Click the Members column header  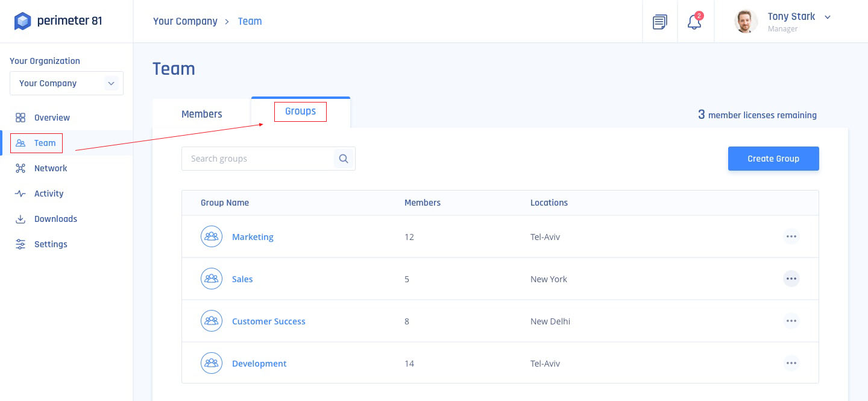pos(423,203)
